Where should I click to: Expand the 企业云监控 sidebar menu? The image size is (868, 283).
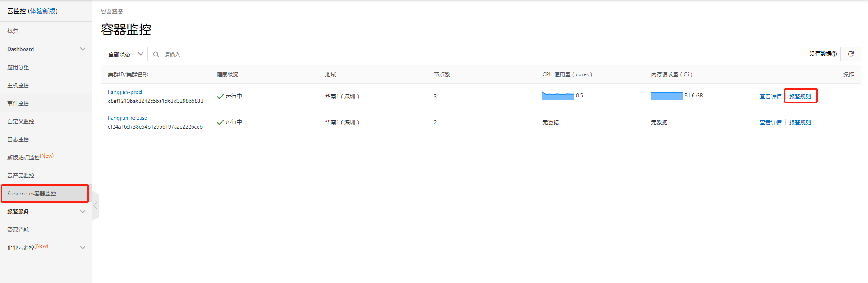pos(83,248)
